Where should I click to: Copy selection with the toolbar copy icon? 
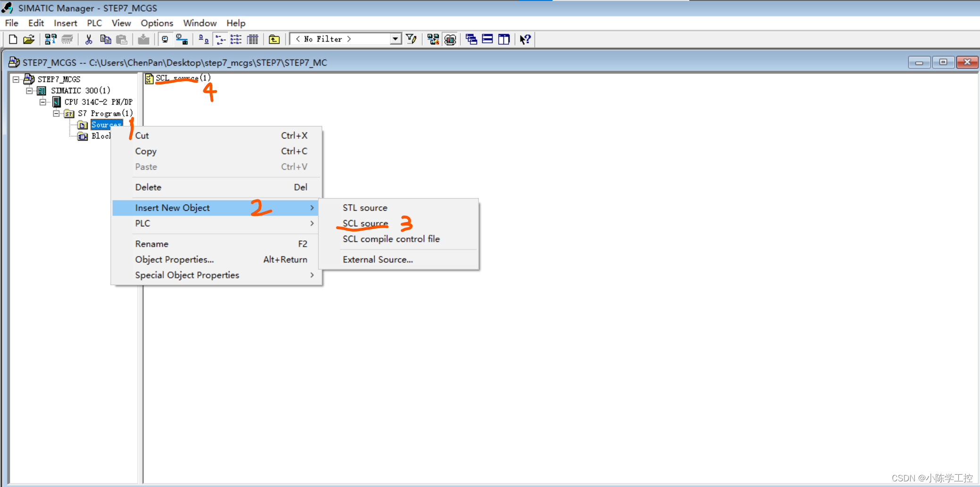pos(105,39)
